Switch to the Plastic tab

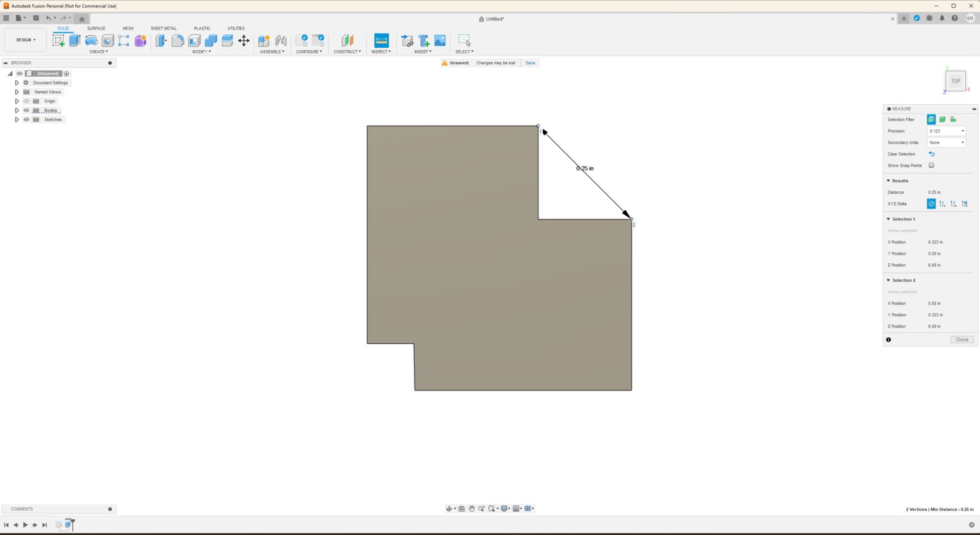tap(202, 28)
